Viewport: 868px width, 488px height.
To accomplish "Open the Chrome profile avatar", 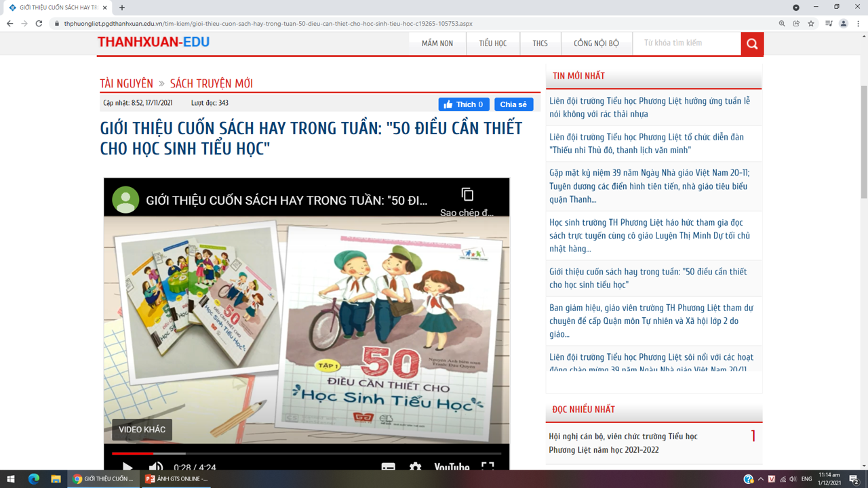I will [x=844, y=23].
